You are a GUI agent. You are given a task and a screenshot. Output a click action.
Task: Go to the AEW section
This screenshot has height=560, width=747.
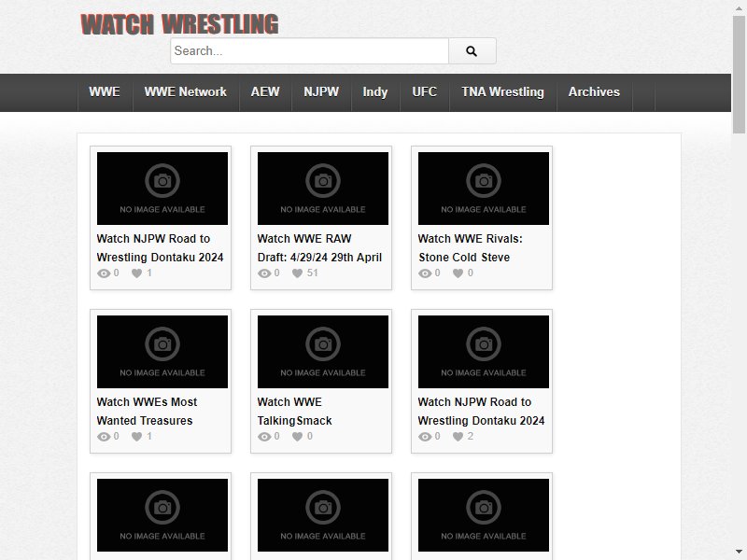pyautogui.click(x=265, y=91)
